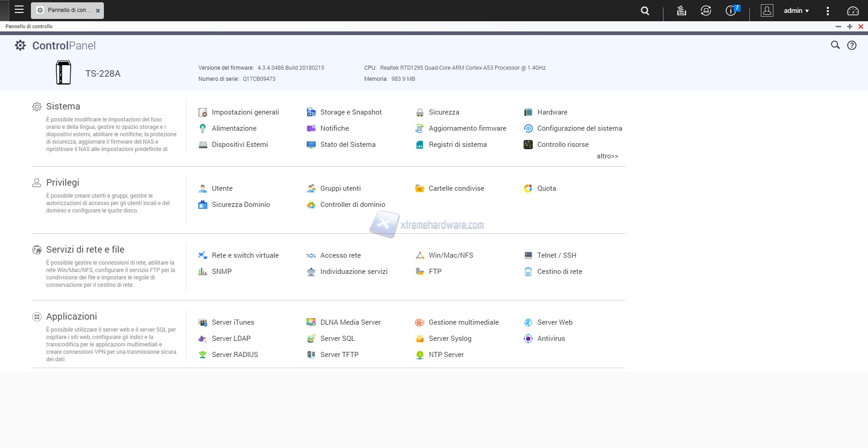Open background tasks stack icon
Screen dimensions: 868x448
point(681,11)
